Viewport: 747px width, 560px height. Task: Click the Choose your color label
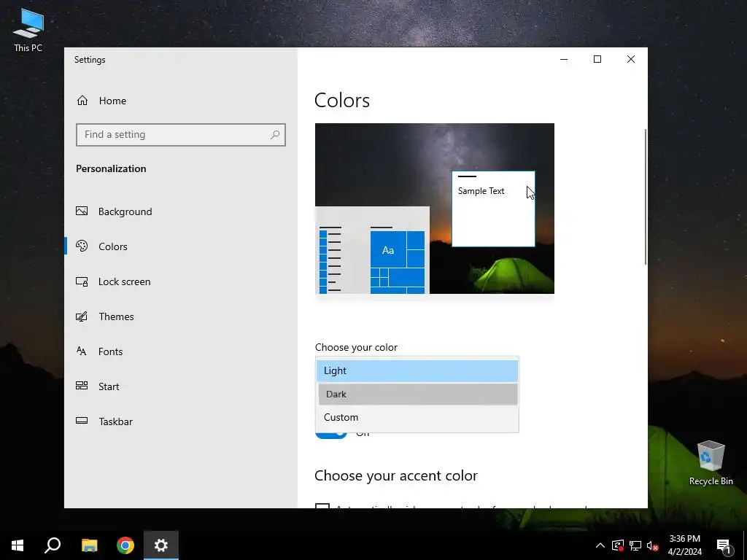(356, 347)
